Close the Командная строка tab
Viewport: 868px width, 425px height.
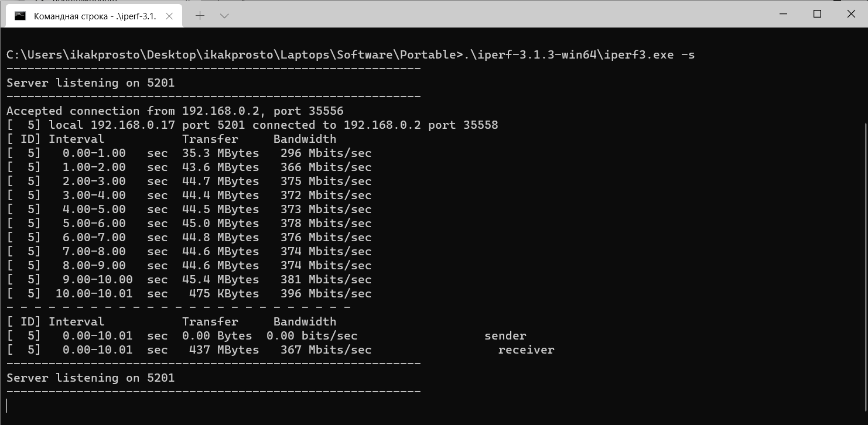[x=169, y=16]
